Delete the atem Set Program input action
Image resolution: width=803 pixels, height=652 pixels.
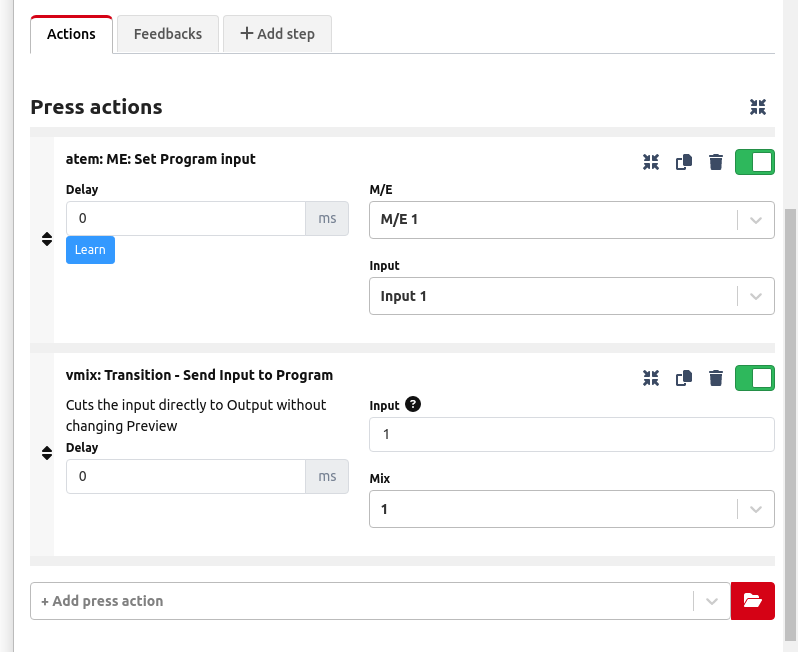716,161
